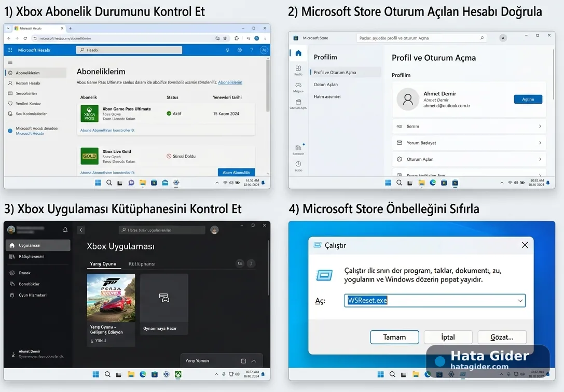Click the Microsoft Store search box
Image resolution: width=564 pixels, height=392 pixels.
(421, 38)
